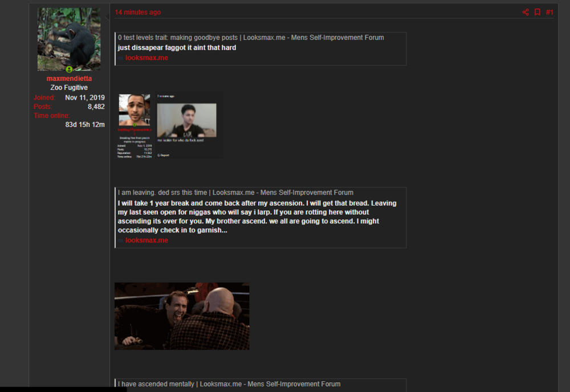This screenshot has width=570, height=392.
Task: Click the 'Zoo Fugitive' user title
Action: pos(69,88)
